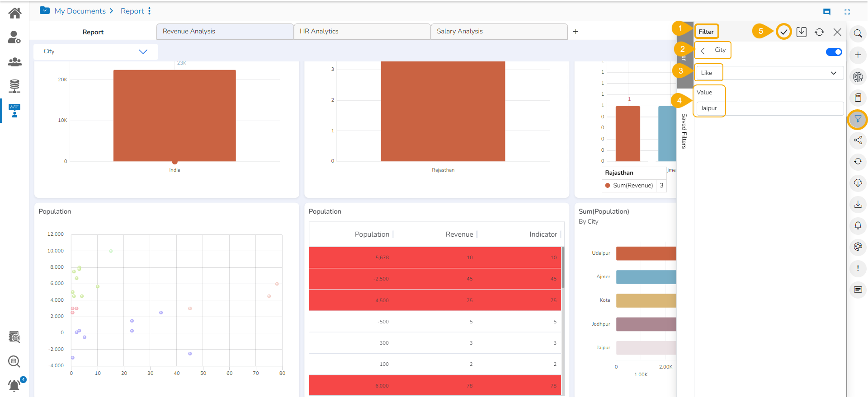Go back using the chevron beside City

pos(703,51)
